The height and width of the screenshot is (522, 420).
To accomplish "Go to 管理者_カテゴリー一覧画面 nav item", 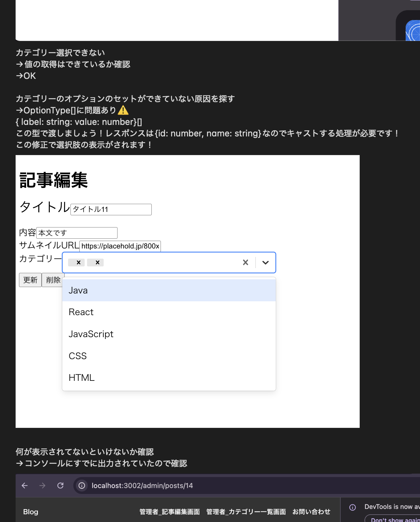I will 246,512.
